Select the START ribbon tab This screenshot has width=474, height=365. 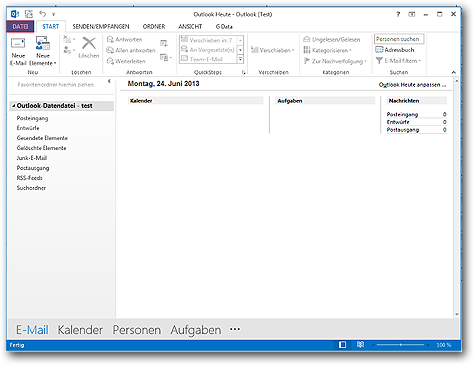[51, 26]
